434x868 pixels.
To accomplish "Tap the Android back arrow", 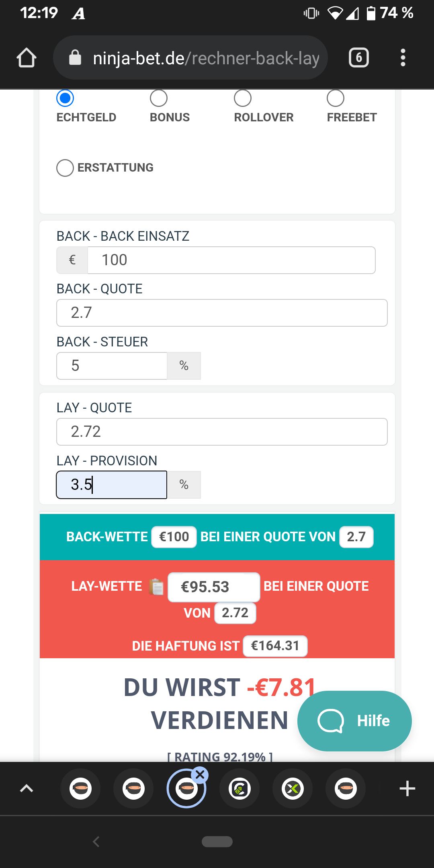I will 96,841.
